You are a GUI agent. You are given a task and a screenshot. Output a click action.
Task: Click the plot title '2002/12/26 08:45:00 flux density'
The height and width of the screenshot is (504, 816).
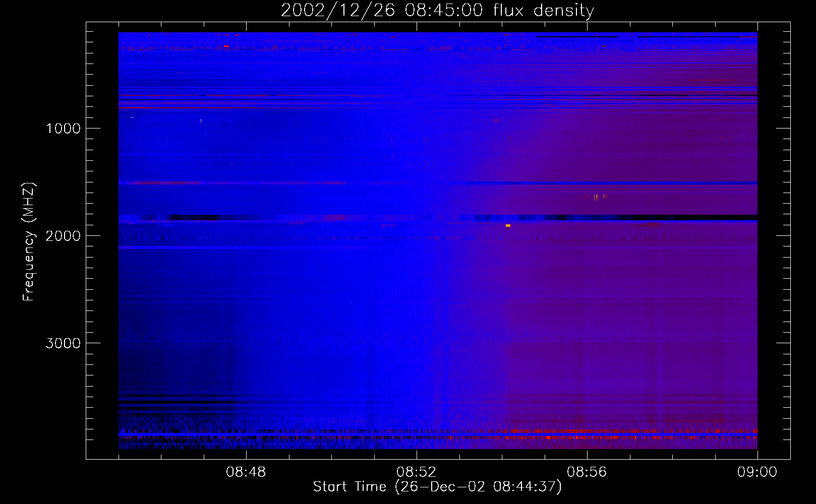click(x=437, y=11)
